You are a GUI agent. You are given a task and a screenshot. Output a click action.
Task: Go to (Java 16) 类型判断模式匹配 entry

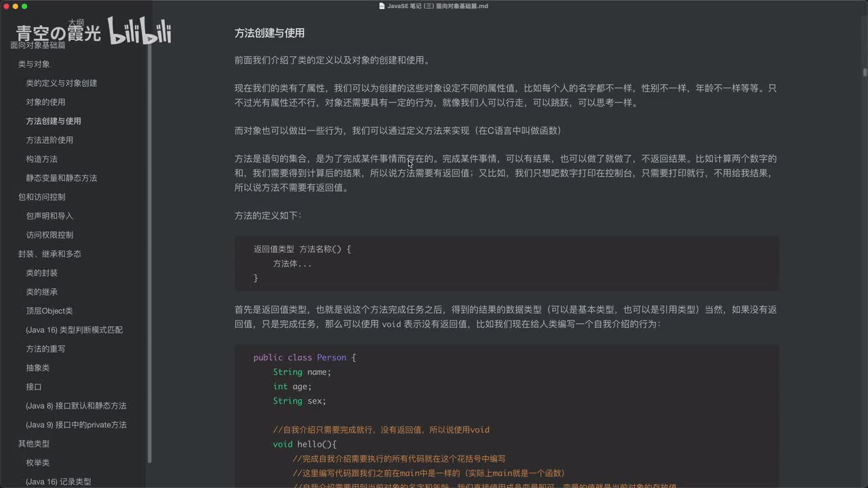[x=75, y=330]
